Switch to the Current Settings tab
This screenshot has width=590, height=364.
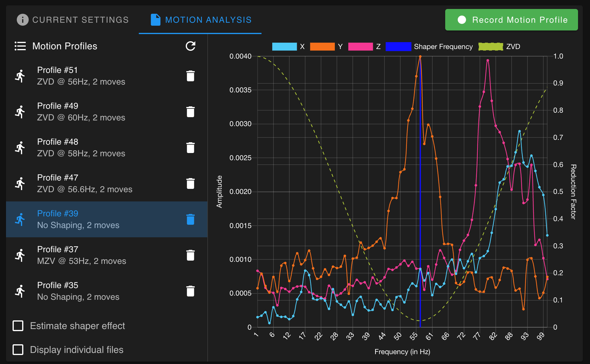(x=73, y=20)
